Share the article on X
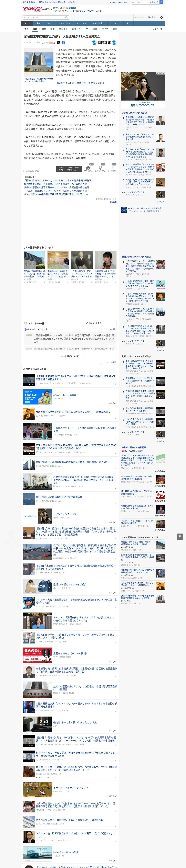The image size is (186, 868). 59,43
